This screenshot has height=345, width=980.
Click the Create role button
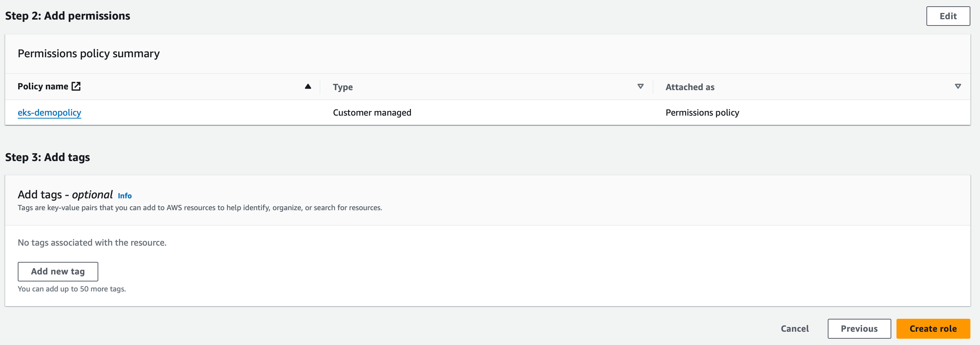pyautogui.click(x=933, y=328)
